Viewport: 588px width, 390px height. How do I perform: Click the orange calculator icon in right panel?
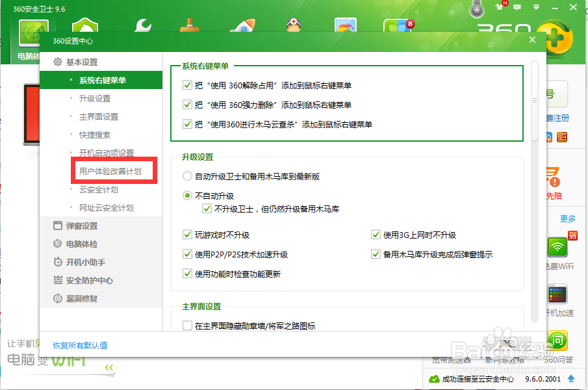[562, 137]
